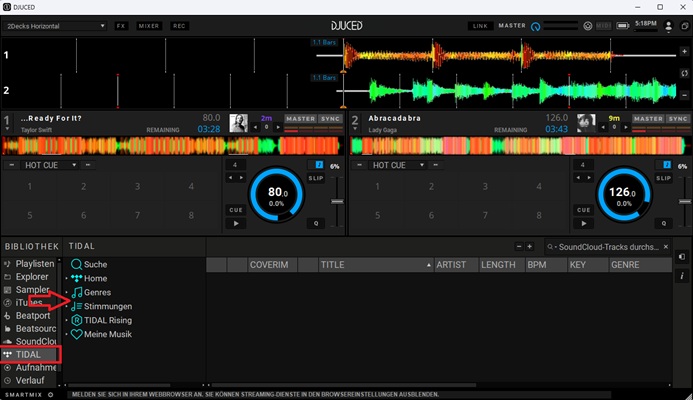Shift deck 1 key down arrow
Viewport: 693px width, 400px height.
click(255, 127)
